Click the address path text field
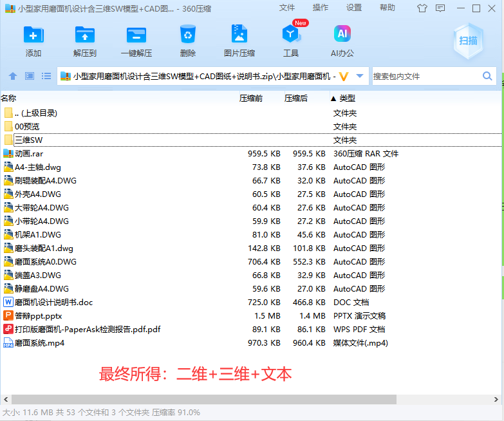The image size is (504, 421). pos(205,76)
